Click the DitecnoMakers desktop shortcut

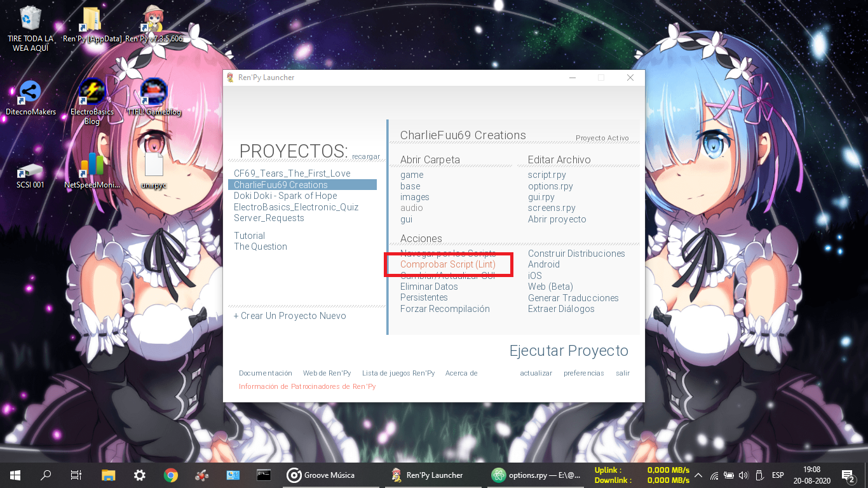(30, 93)
